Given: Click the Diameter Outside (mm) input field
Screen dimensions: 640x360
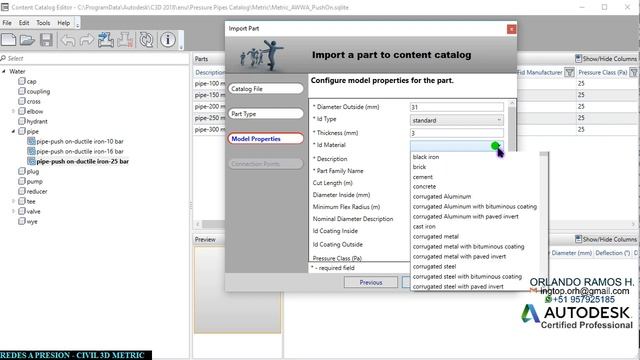Looking at the screenshot, I should tap(457, 107).
